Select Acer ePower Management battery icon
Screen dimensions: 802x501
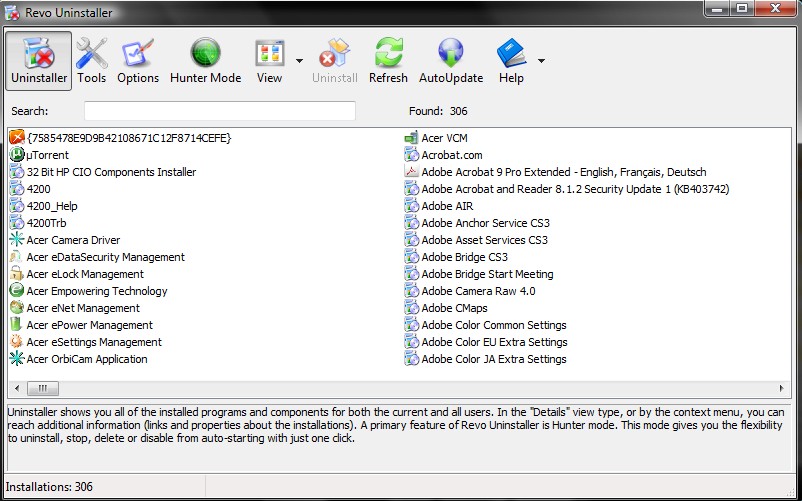(17, 325)
